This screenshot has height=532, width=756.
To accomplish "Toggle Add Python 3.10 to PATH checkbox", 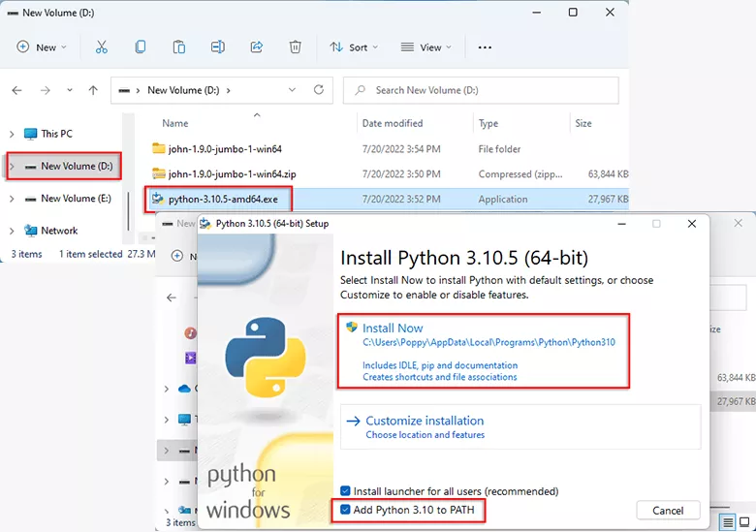I will pos(346,510).
